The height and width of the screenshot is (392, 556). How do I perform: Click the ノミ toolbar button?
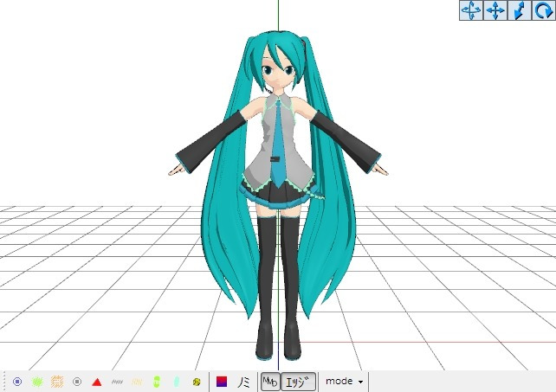tap(243, 382)
